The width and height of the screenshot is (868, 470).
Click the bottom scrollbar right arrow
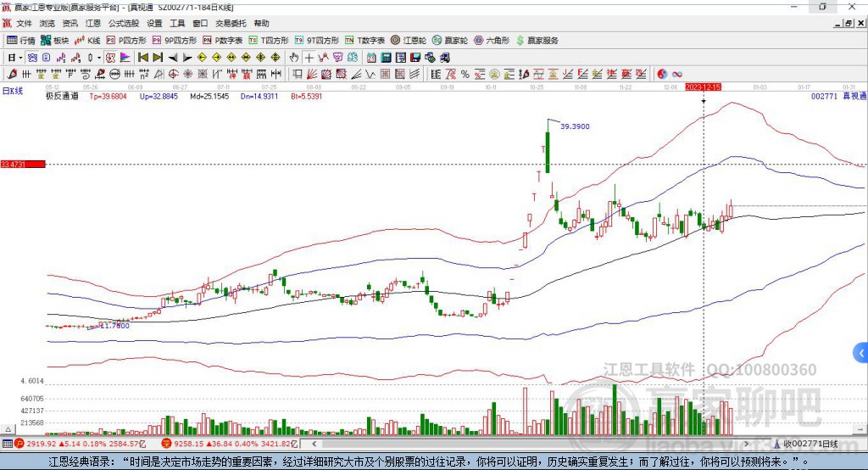746,444
